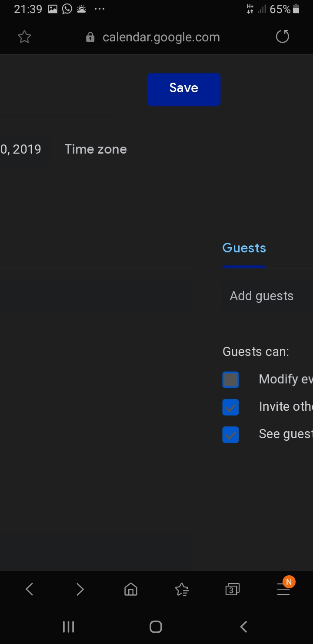The image size is (313, 644).
Task: Uncheck the See guest list checkbox
Action: click(x=230, y=434)
